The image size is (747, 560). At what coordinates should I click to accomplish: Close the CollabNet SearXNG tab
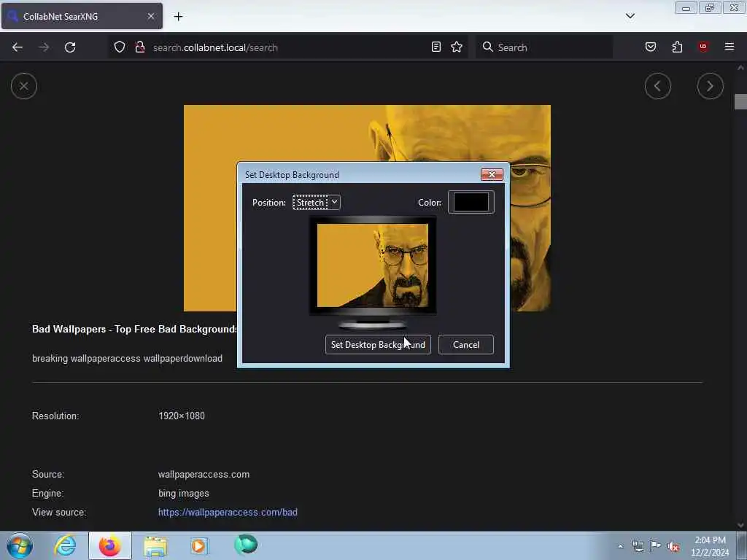151,16
